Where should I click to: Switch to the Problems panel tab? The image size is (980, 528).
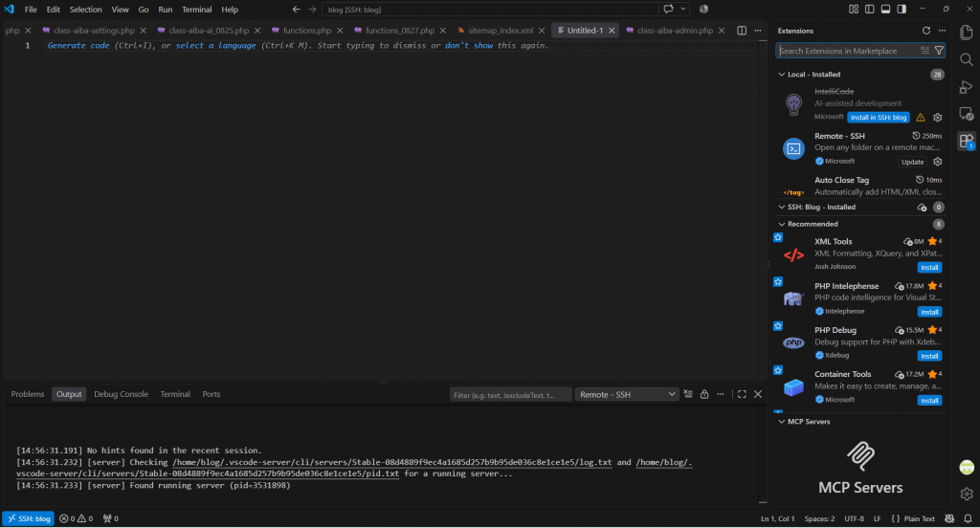tap(28, 394)
